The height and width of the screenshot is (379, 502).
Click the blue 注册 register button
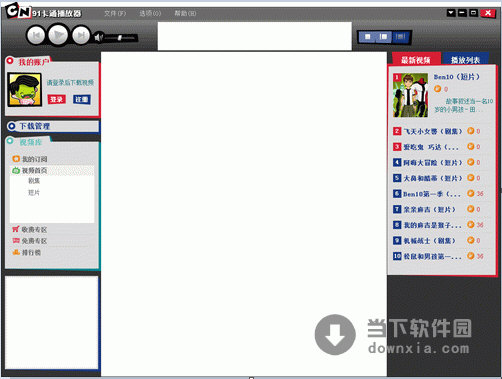[x=82, y=99]
